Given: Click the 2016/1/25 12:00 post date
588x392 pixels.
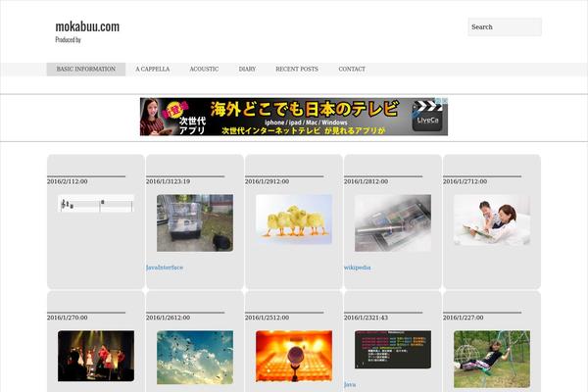Looking at the screenshot, I should click(x=267, y=318).
